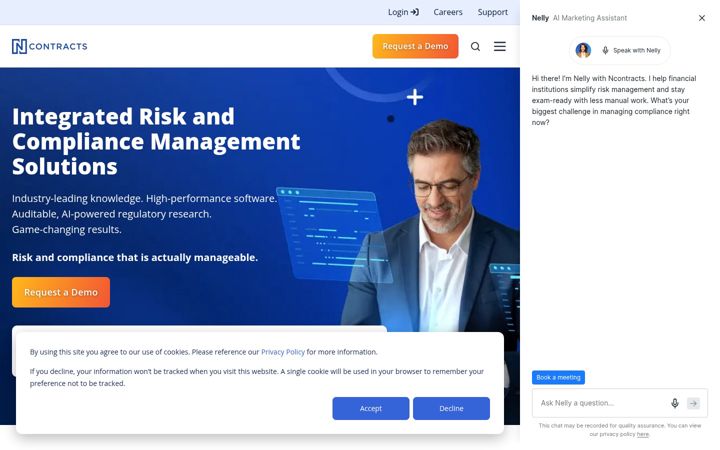Open the site search magnifier icon
This screenshot has height=450, width=720.
475,46
